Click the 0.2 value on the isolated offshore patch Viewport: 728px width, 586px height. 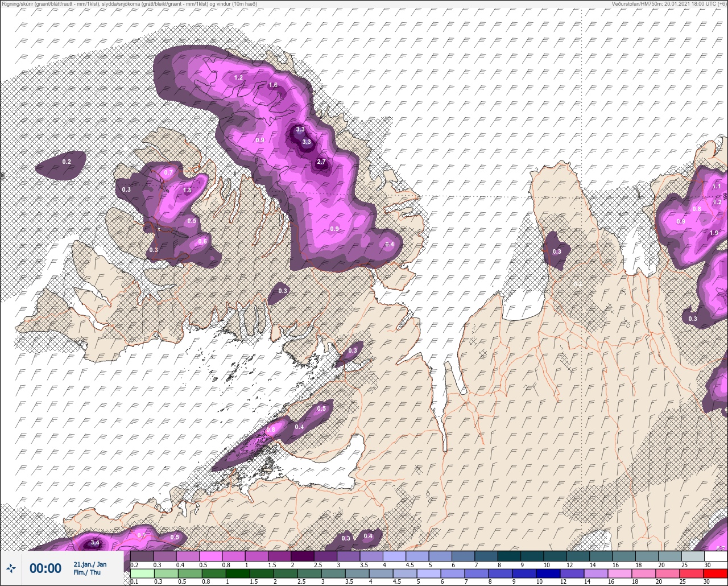pos(67,162)
